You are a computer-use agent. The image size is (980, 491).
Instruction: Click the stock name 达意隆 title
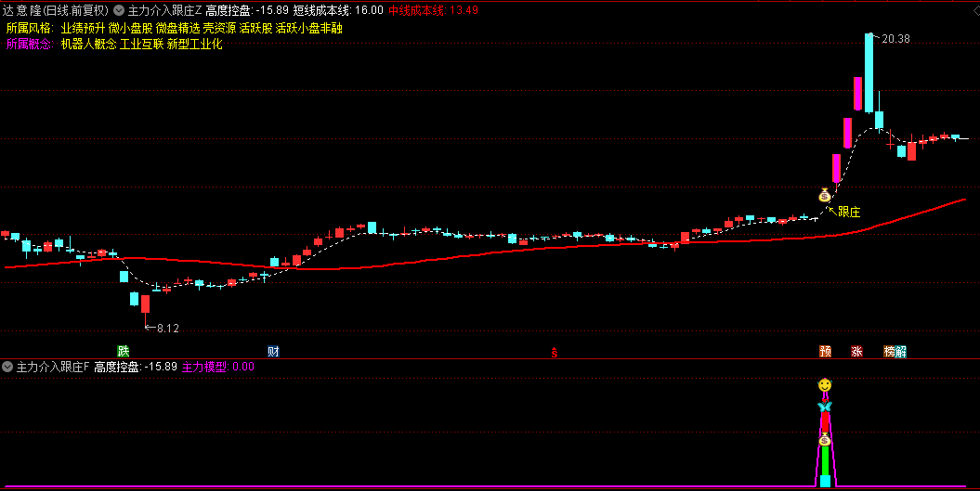click(x=22, y=10)
